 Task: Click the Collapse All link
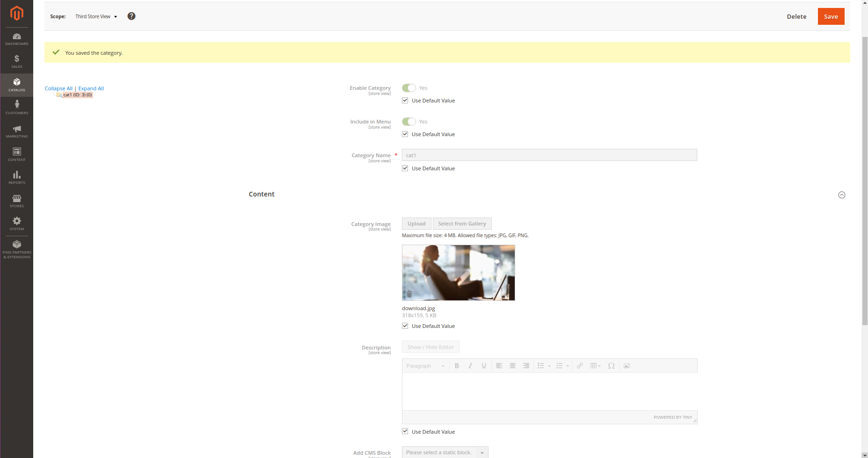pyautogui.click(x=58, y=88)
